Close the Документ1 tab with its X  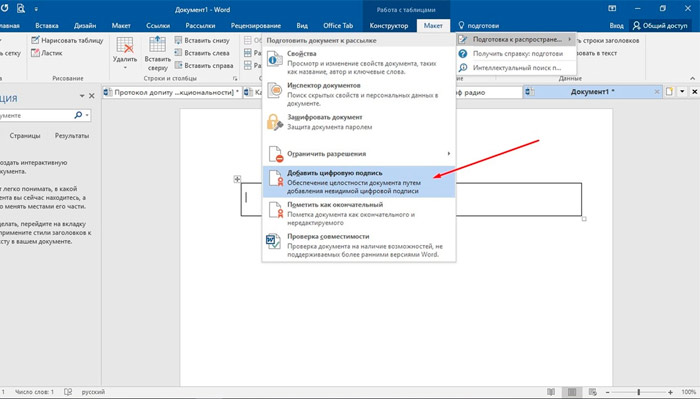click(657, 92)
